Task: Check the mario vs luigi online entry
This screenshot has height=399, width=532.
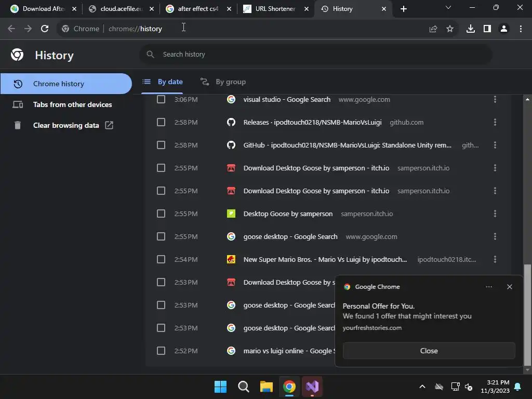Action: (161, 351)
